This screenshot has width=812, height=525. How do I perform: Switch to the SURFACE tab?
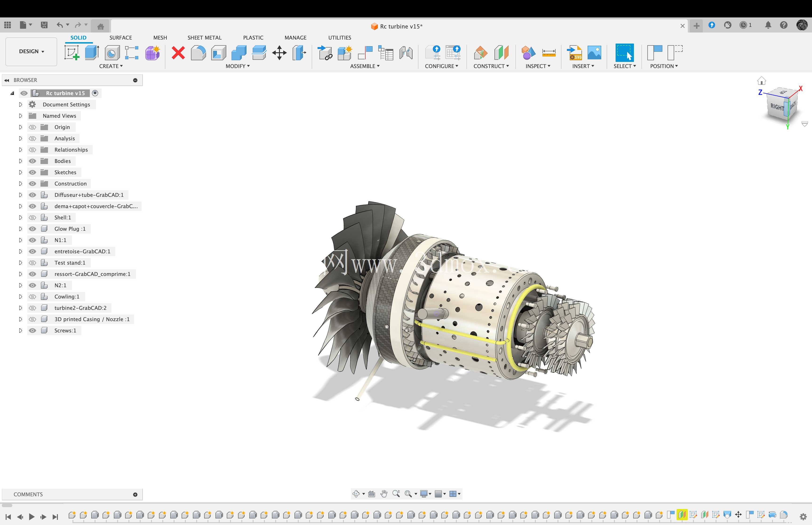tap(121, 37)
